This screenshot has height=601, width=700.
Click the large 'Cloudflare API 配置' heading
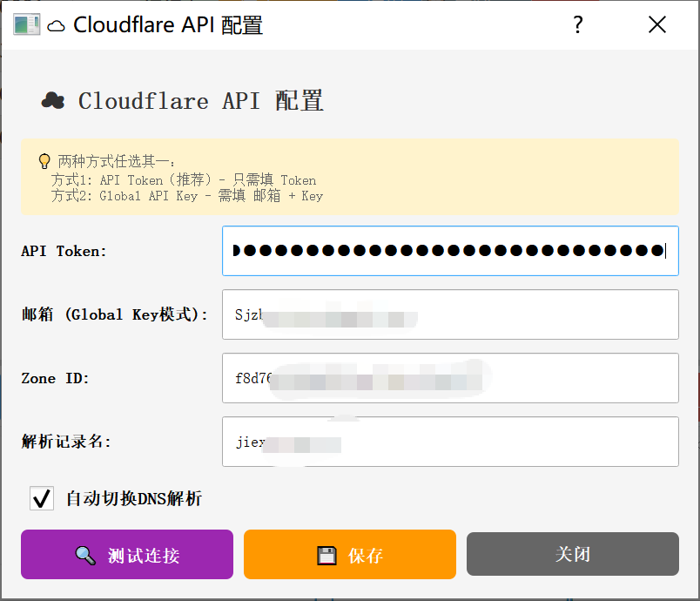point(201,101)
